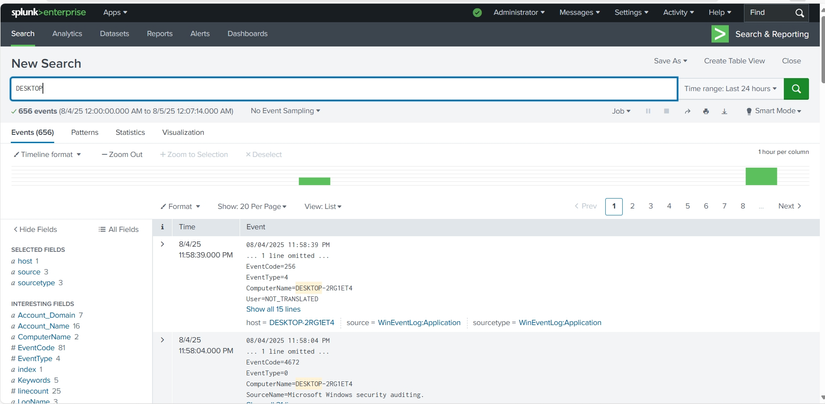Screen dimensions: 825x404
Task: Go to the Alerts nav tab
Action: (200, 34)
